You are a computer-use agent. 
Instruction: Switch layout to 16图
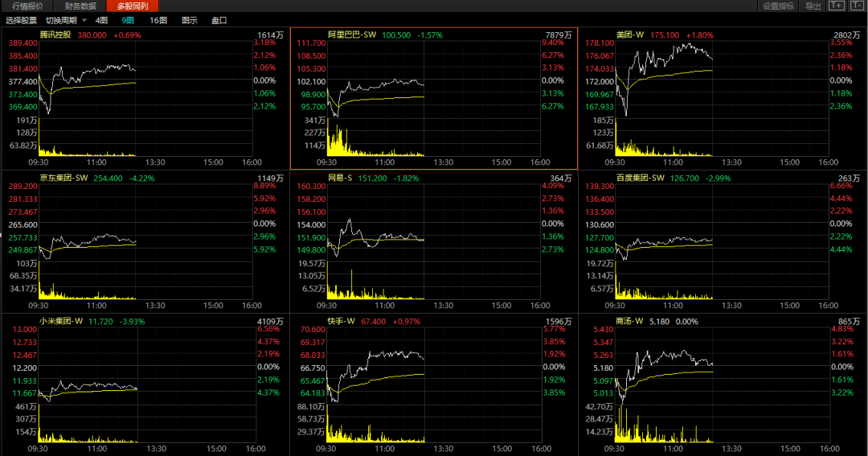click(x=158, y=20)
